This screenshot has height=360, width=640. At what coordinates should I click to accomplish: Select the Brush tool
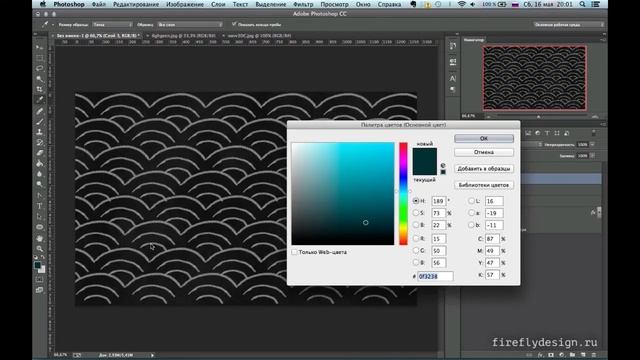[x=40, y=122]
